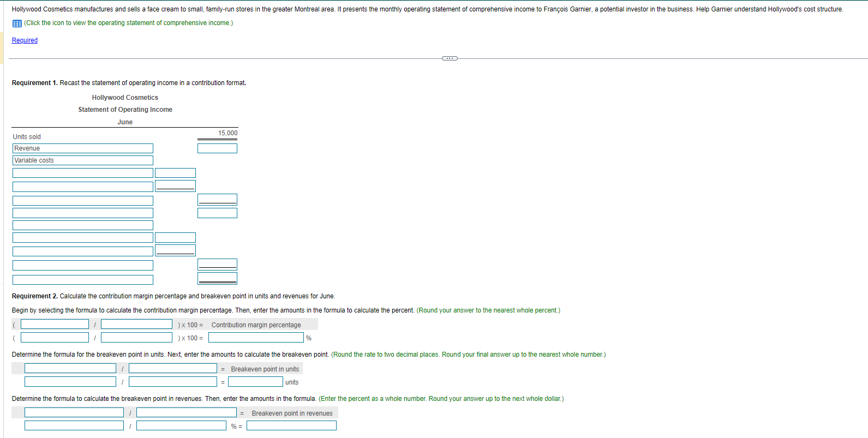Click the green 'Round your answer to the nearest whole percent' note

488,310
